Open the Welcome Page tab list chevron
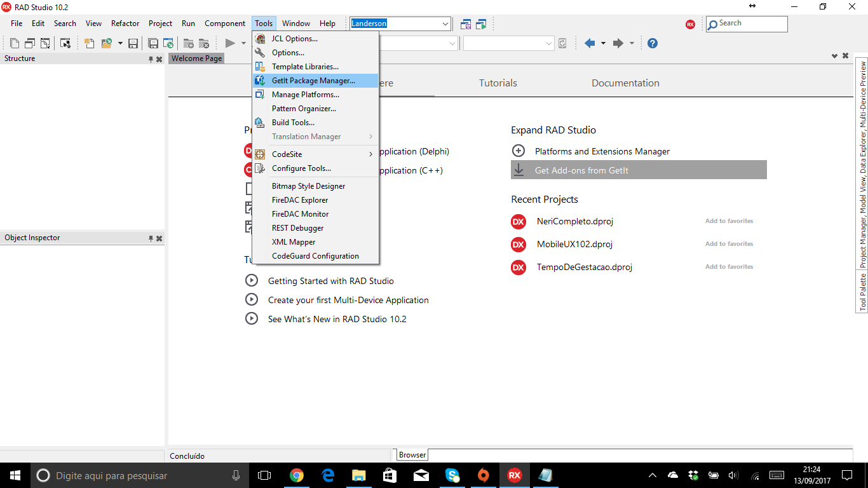 (x=835, y=56)
